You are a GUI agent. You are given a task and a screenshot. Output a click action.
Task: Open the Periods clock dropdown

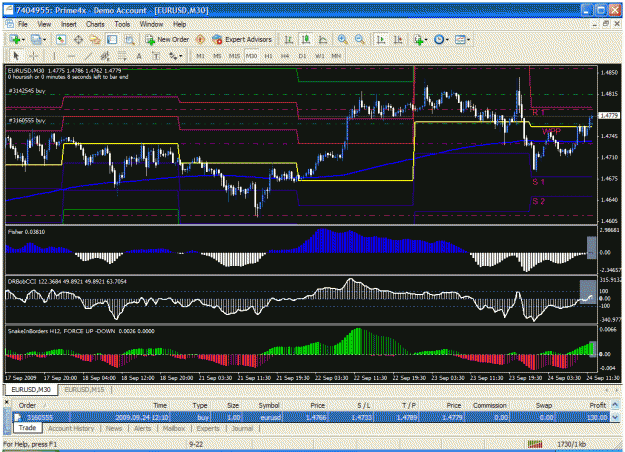(x=441, y=39)
